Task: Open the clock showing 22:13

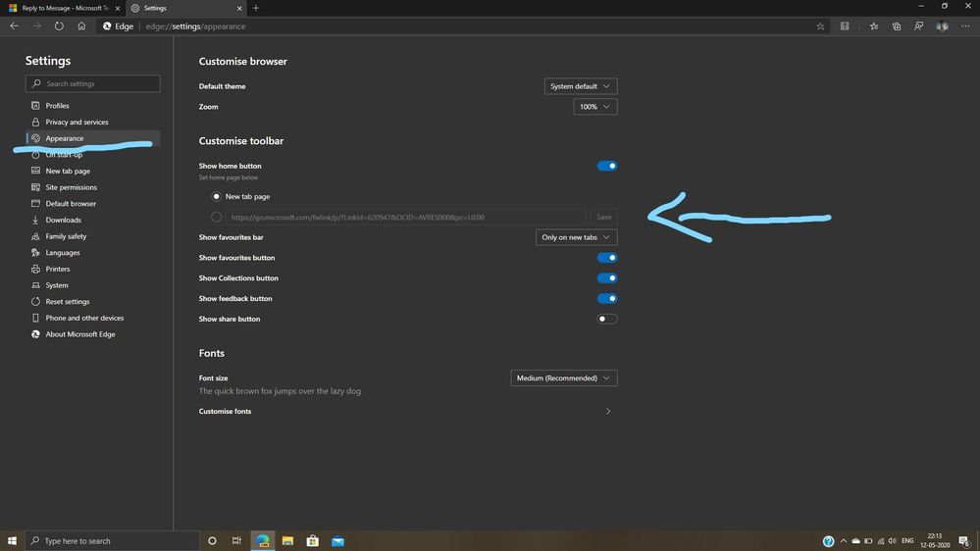Action: click(x=935, y=540)
